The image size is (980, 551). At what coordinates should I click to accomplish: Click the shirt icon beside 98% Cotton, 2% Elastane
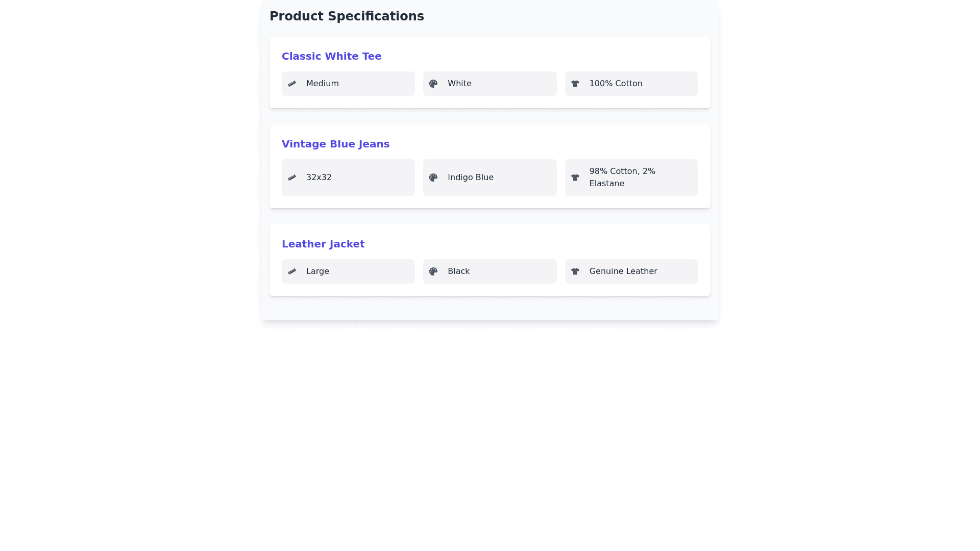575,178
